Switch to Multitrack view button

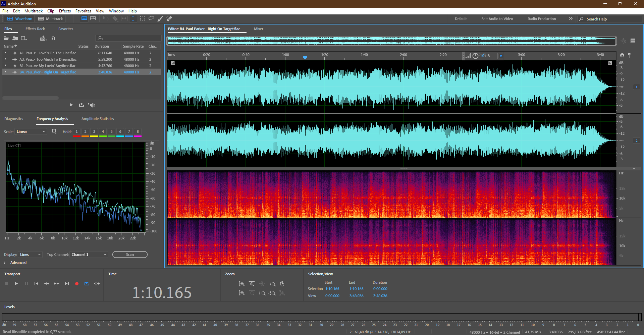51,19
